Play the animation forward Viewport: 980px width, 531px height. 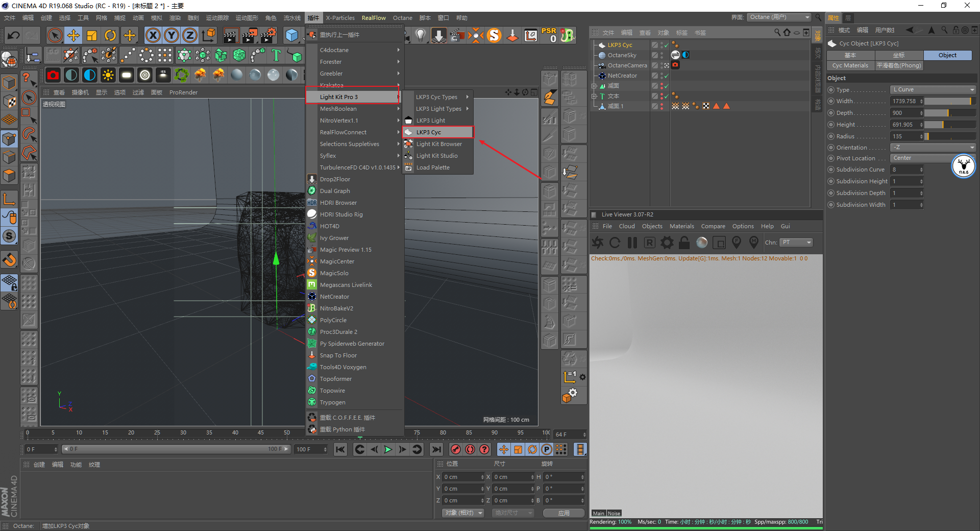click(388, 449)
